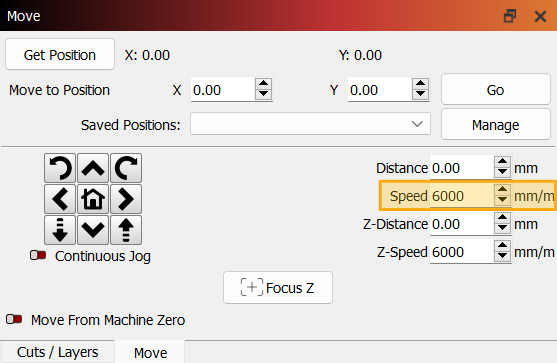Image resolution: width=557 pixels, height=363 pixels.
Task: Enable Move From Machine Zero switch
Action: pos(14,319)
